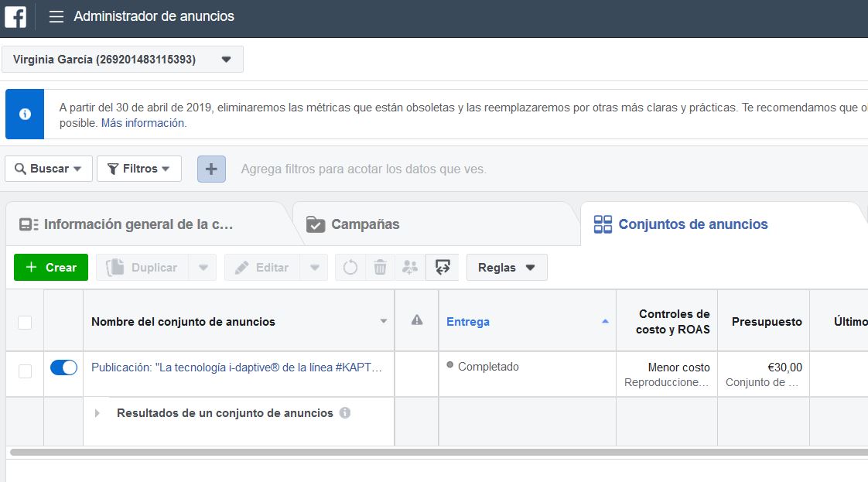868x482 pixels.
Task: Expand Resultados de un conjunto de anuncios
Action: [x=97, y=413]
